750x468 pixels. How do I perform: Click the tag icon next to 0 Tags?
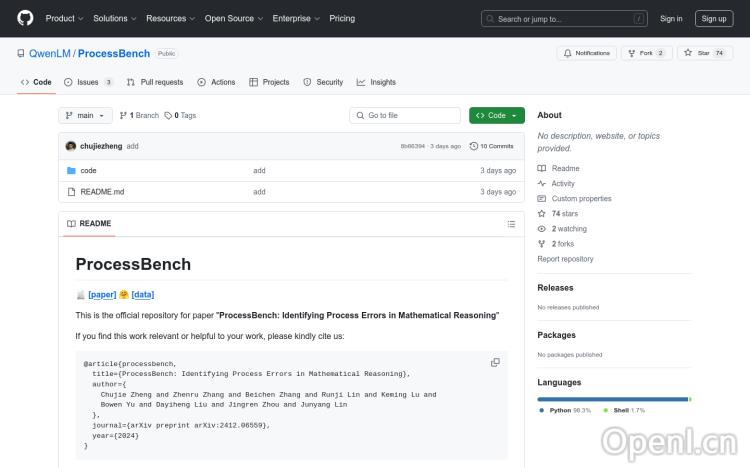168,115
